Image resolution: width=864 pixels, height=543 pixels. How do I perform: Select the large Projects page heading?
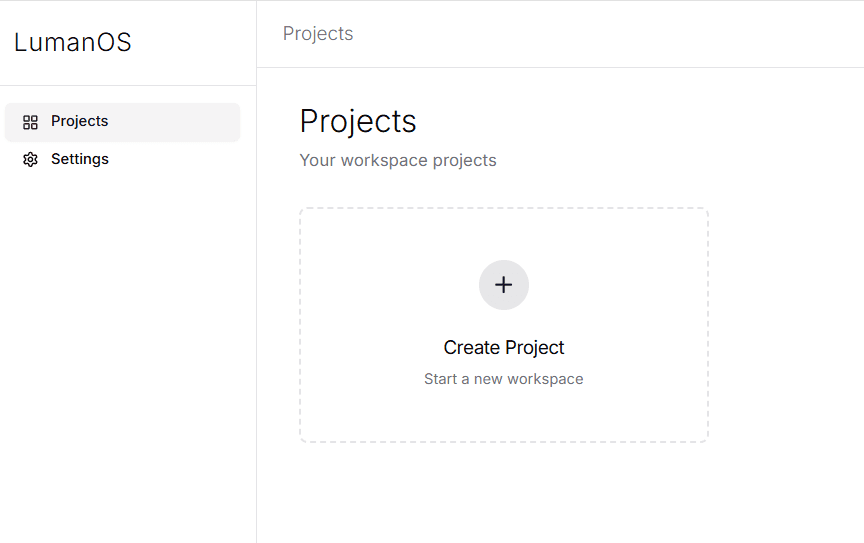point(358,121)
